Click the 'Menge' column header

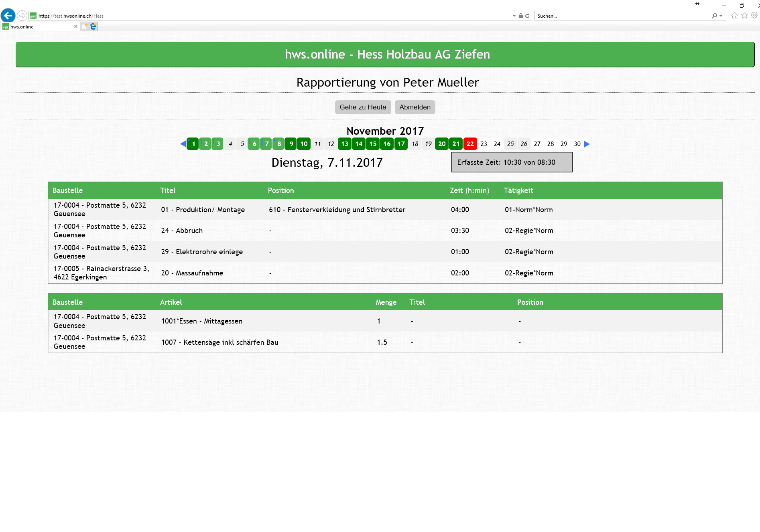click(x=386, y=302)
